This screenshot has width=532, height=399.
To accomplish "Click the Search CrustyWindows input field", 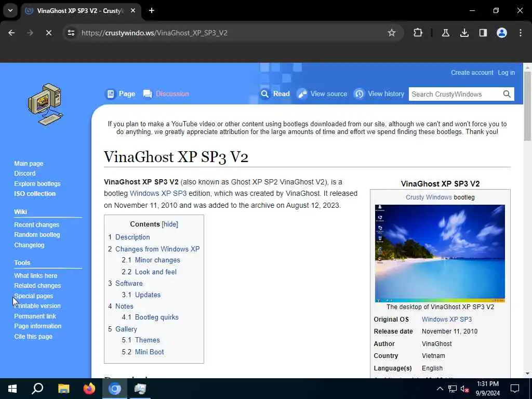I will [x=455, y=94].
